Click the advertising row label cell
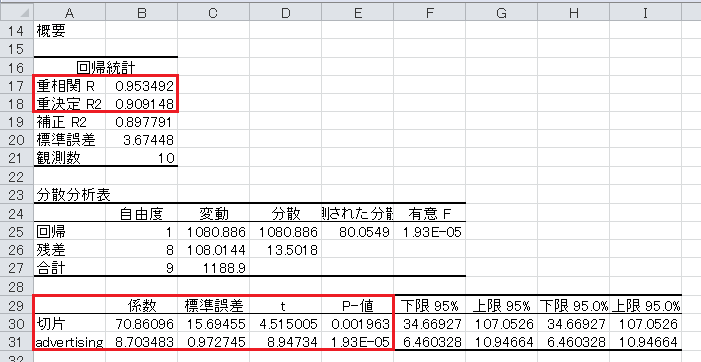This screenshot has height=362, width=701. pyautogui.click(x=69, y=342)
